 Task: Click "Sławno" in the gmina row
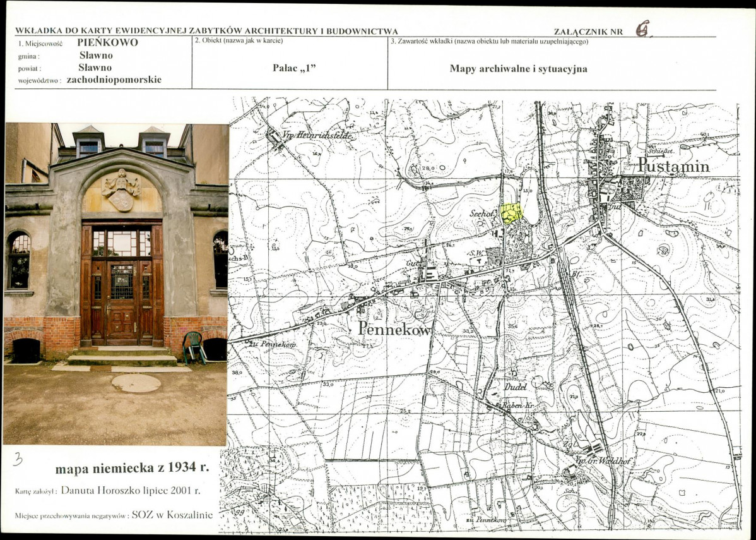96,55
